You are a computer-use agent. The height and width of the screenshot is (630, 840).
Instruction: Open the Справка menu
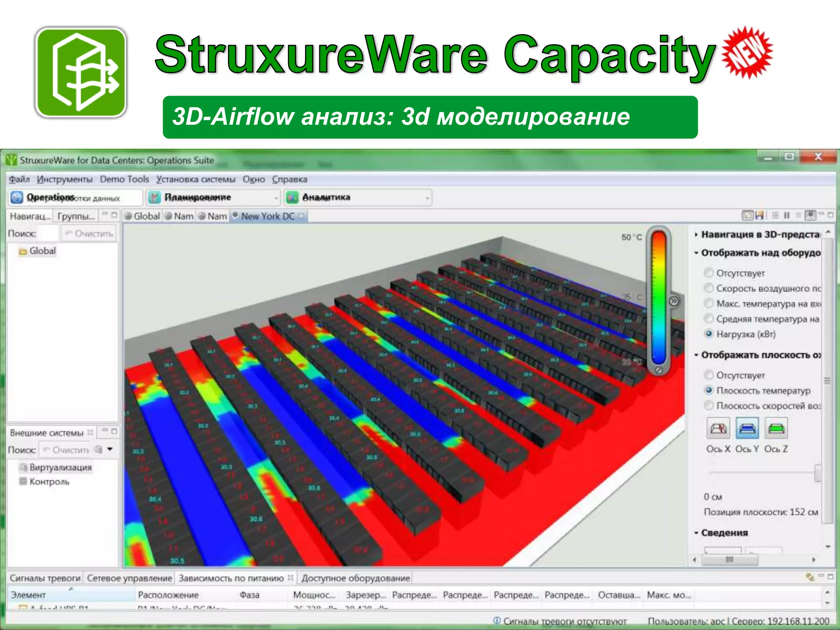290,179
